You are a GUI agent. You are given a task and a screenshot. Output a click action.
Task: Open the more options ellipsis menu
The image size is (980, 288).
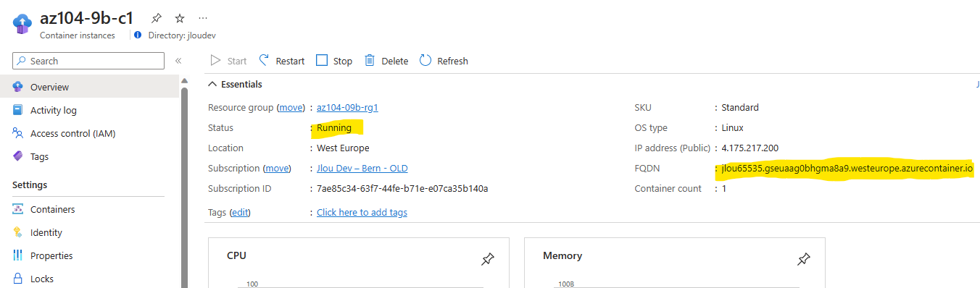click(202, 18)
